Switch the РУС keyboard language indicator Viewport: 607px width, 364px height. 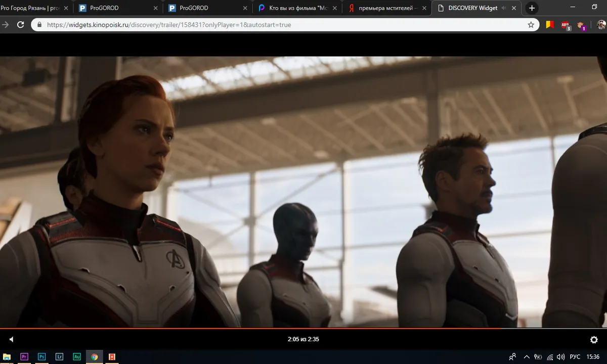pyautogui.click(x=575, y=356)
